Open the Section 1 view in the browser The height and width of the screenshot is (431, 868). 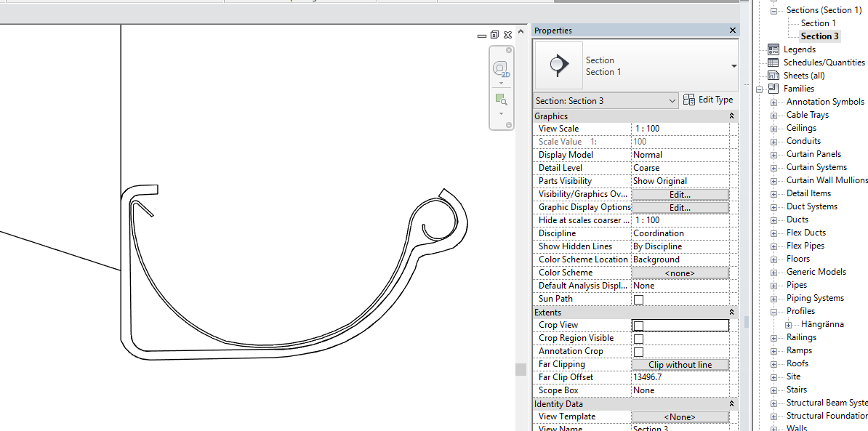tap(817, 23)
